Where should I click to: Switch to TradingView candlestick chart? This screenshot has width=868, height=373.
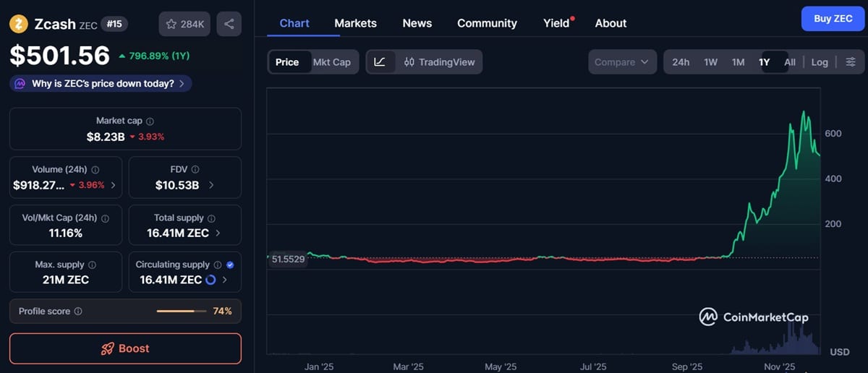click(x=439, y=62)
